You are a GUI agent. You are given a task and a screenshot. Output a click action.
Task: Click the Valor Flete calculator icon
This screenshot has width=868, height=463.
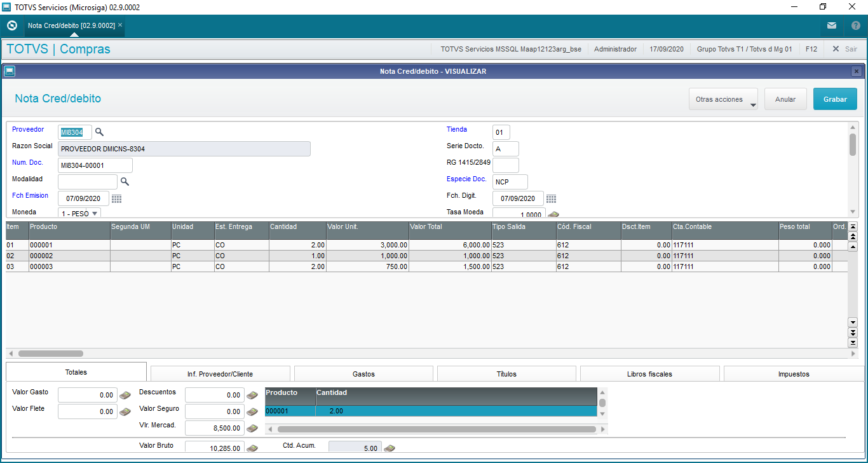pyautogui.click(x=125, y=411)
